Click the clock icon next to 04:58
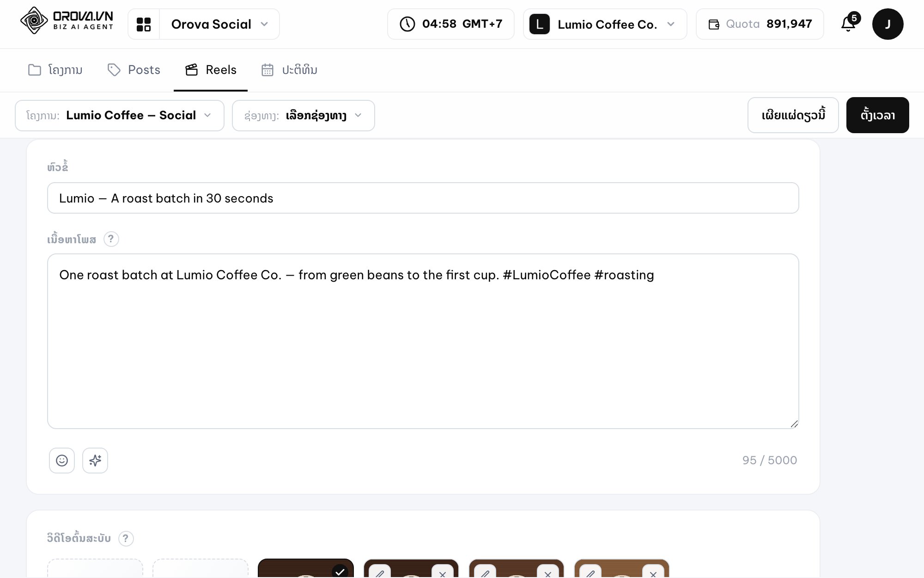 click(x=407, y=24)
